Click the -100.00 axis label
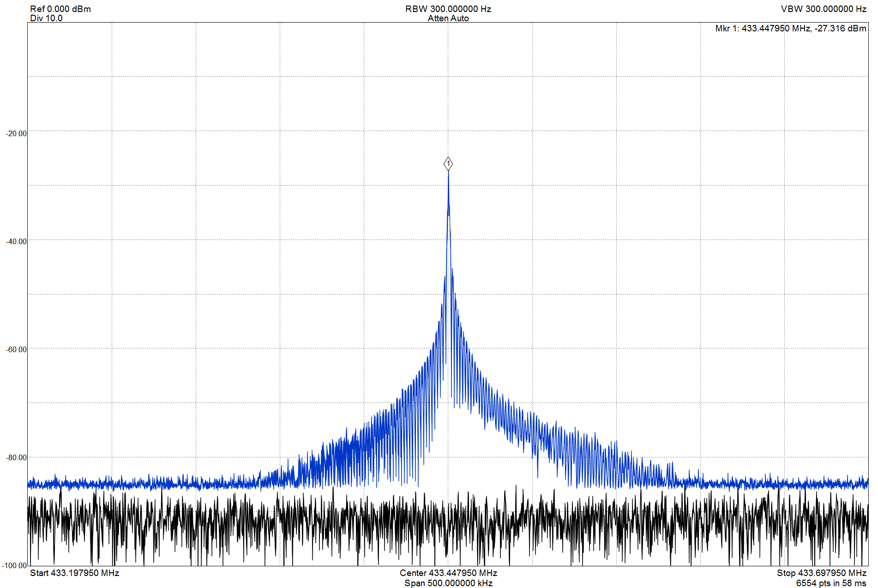 pyautogui.click(x=14, y=565)
